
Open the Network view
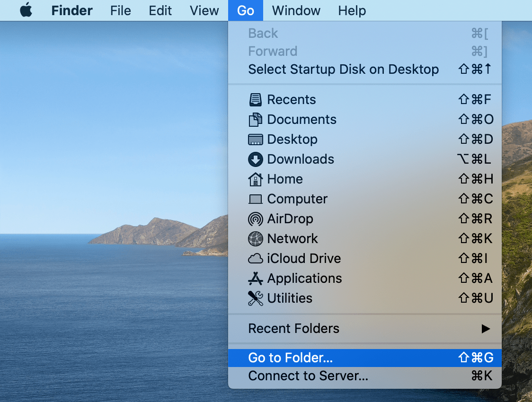point(292,238)
